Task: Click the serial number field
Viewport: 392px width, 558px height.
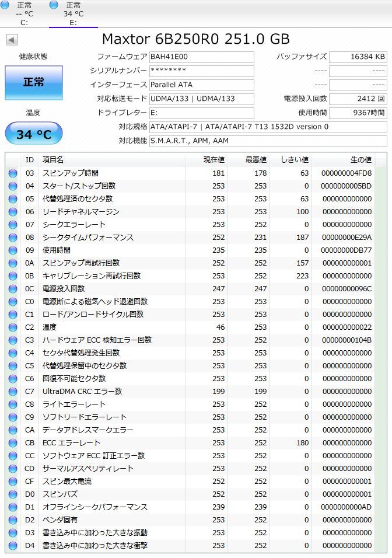Action: pyautogui.click(x=202, y=71)
